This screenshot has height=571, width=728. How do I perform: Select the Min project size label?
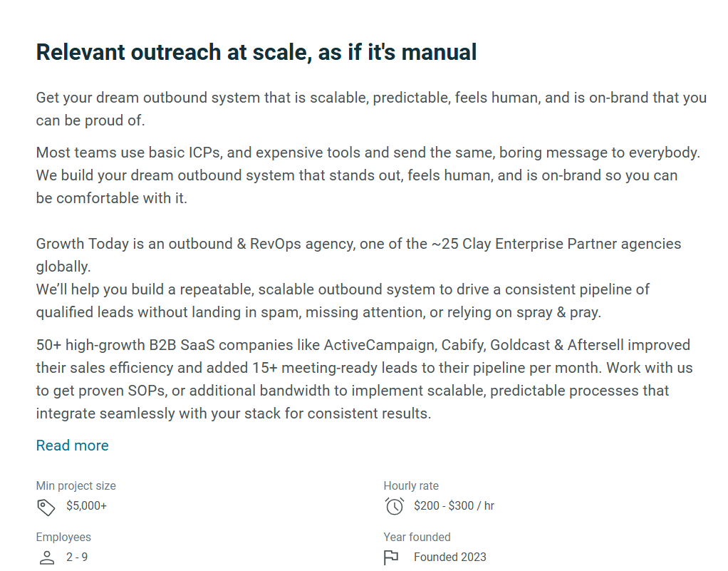(76, 485)
